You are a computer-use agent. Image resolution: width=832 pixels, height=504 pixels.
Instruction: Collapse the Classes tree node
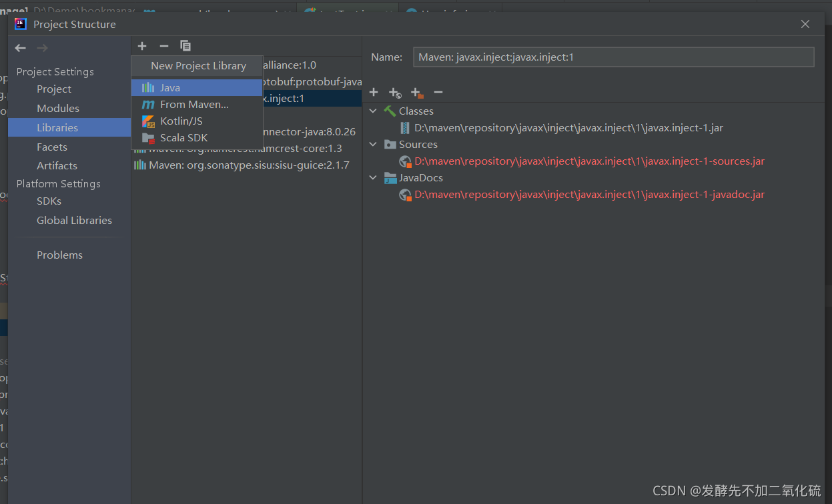pyautogui.click(x=373, y=111)
